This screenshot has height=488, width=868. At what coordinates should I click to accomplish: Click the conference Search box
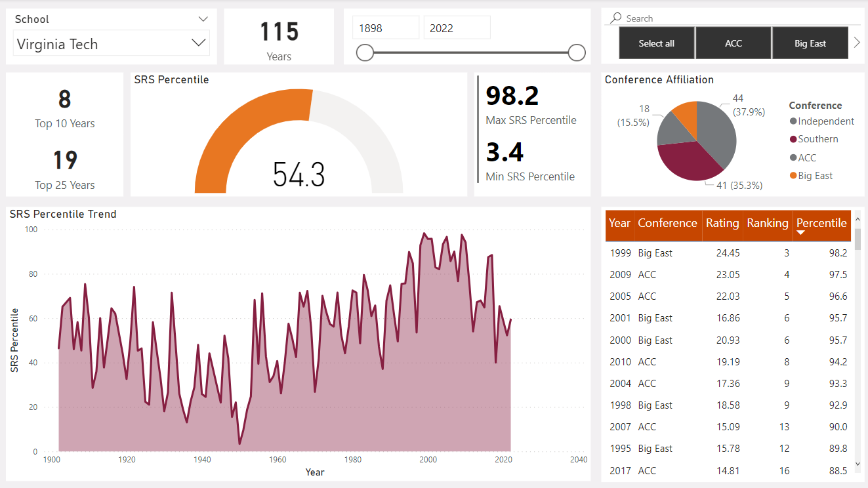732,18
